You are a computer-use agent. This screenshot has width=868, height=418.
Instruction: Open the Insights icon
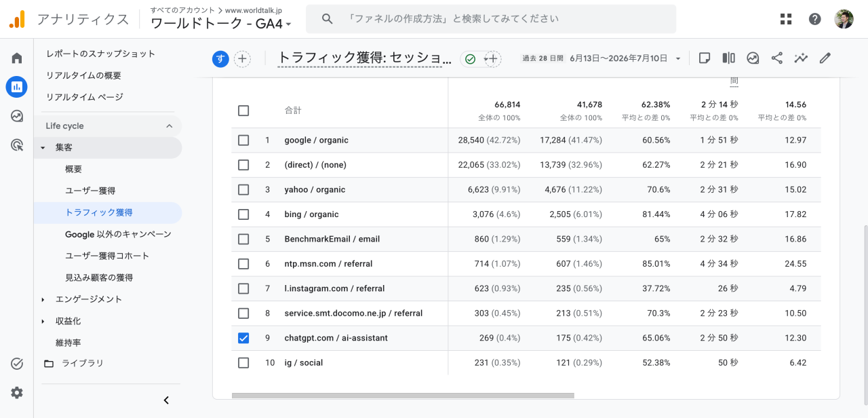(753, 58)
